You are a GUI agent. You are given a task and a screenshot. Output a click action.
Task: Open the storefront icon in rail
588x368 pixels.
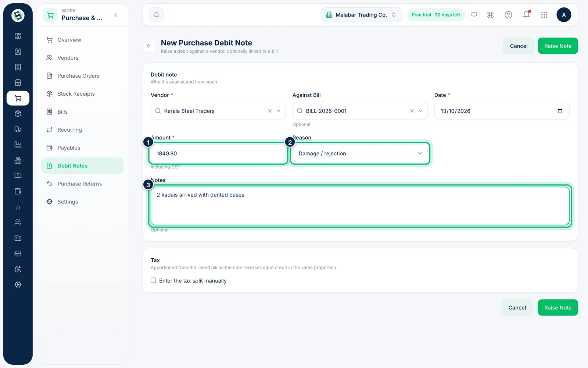coord(18,83)
